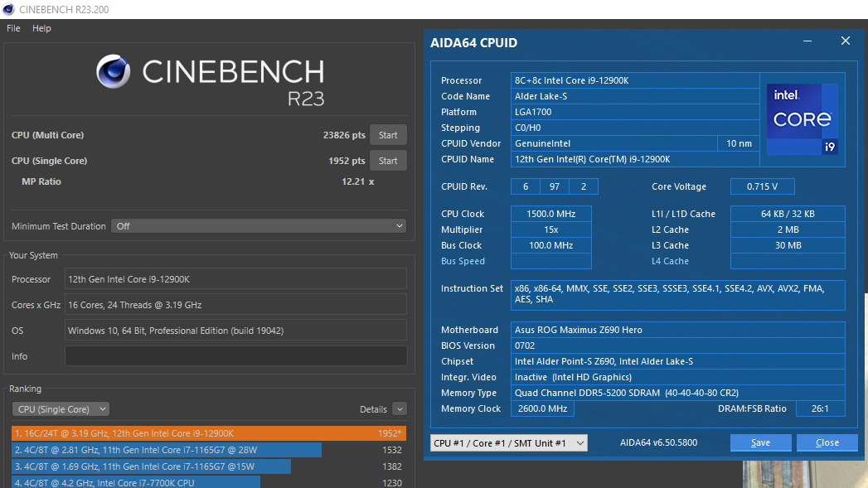Click the MP Ratio value 12.21 x
This screenshot has height=488, width=868.
[x=357, y=181]
